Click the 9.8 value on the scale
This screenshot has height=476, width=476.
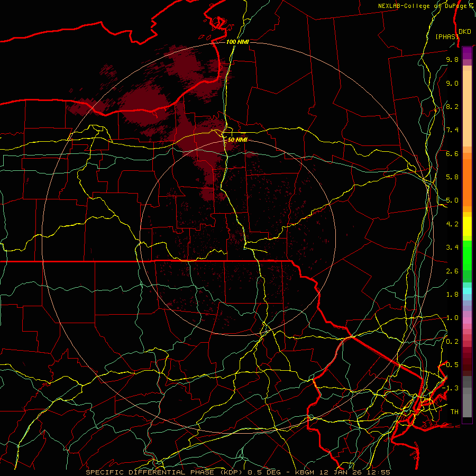tap(452, 59)
